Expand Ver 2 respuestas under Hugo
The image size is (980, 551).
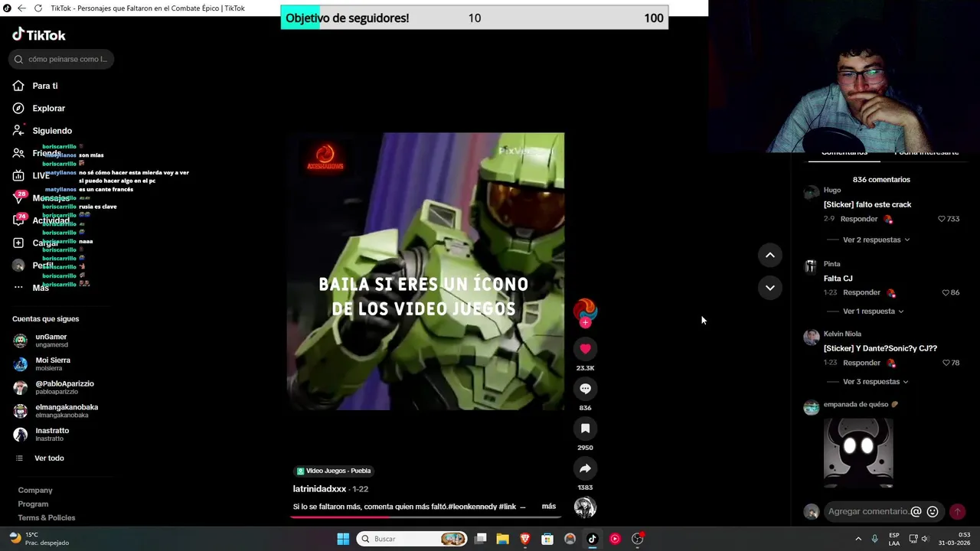[x=876, y=240]
